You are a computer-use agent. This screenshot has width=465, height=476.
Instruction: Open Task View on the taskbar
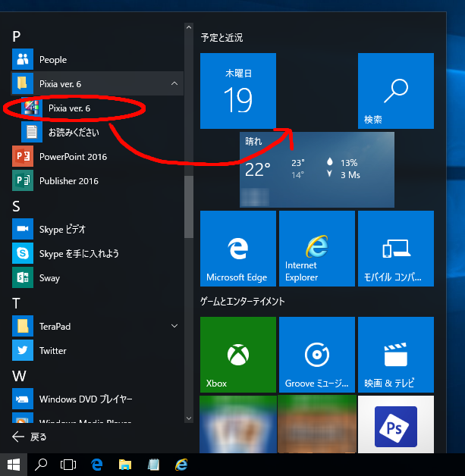pos(68,465)
